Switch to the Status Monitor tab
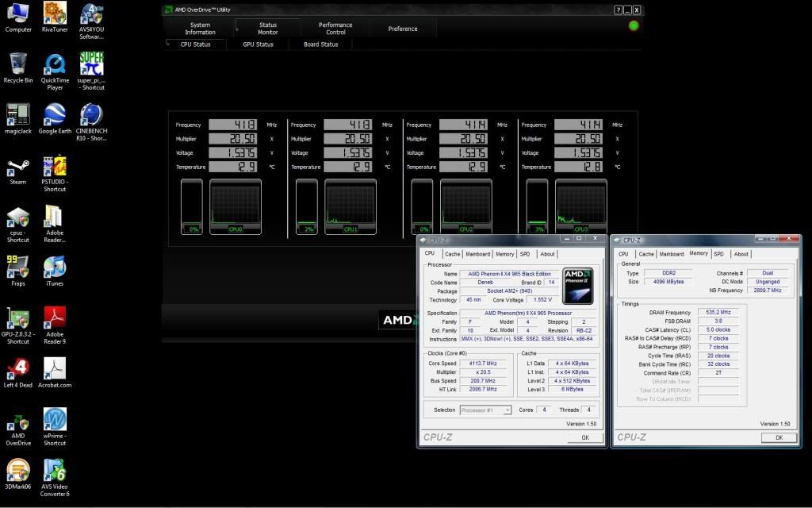The width and height of the screenshot is (812, 508). tap(268, 29)
